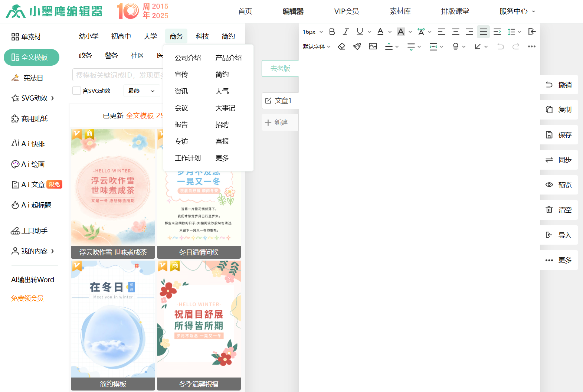The height and width of the screenshot is (392, 583).
Task: Switch to the VIP会员 page
Action: [x=346, y=12]
